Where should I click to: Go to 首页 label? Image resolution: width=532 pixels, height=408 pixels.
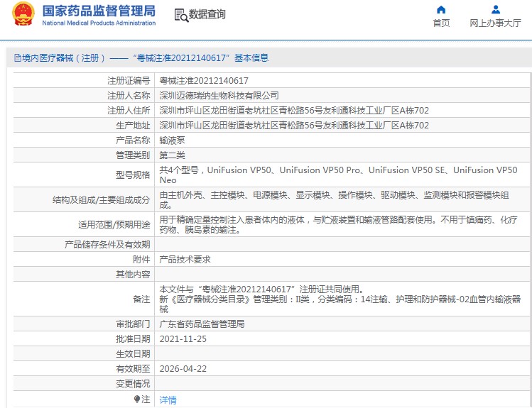(x=441, y=23)
